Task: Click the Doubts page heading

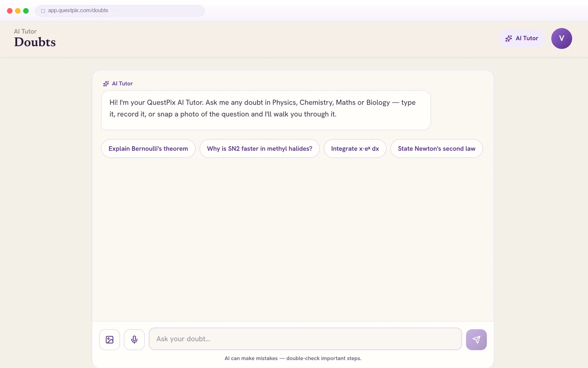Action: click(35, 42)
